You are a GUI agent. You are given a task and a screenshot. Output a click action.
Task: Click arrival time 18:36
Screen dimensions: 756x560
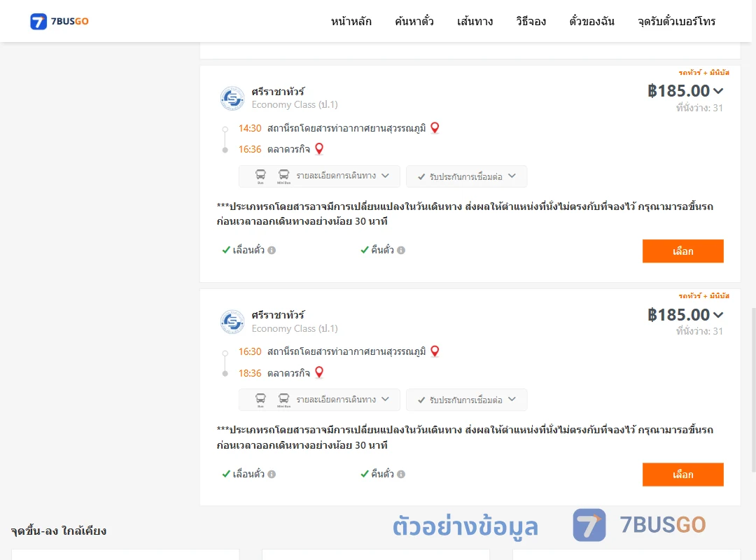pos(250,373)
